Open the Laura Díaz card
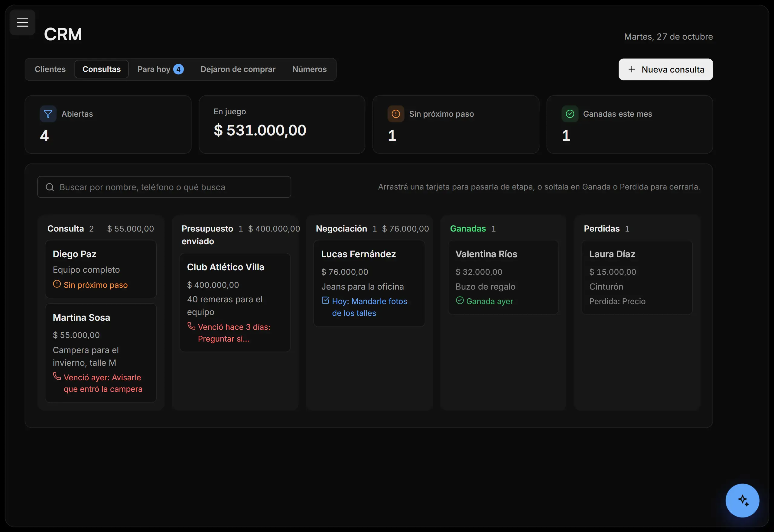774x532 pixels. click(x=637, y=277)
